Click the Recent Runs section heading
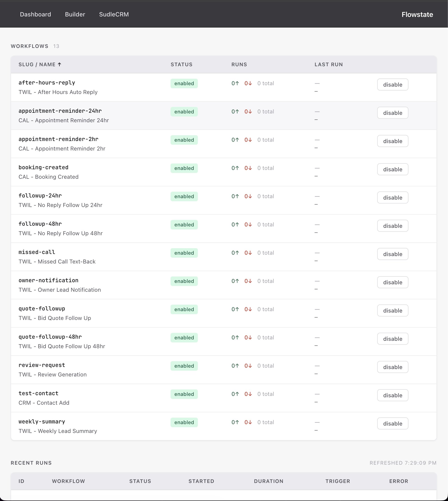 [x=31, y=463]
